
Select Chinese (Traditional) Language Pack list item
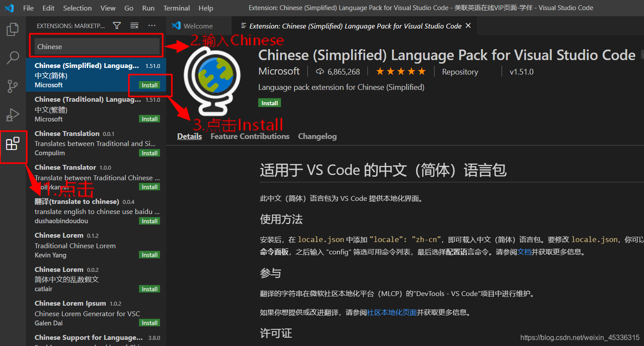[96, 109]
